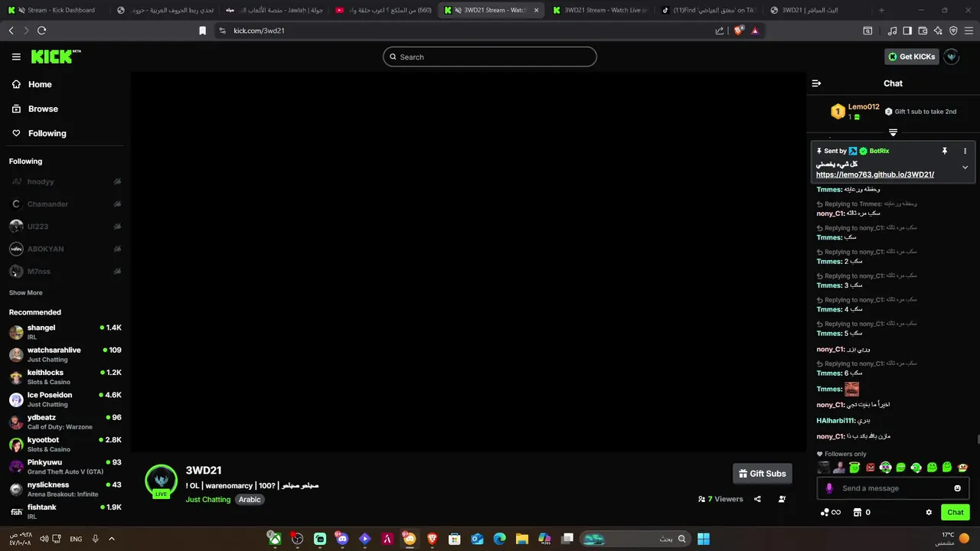
Task: Click the follow/unfollow user icon
Action: 782,499
